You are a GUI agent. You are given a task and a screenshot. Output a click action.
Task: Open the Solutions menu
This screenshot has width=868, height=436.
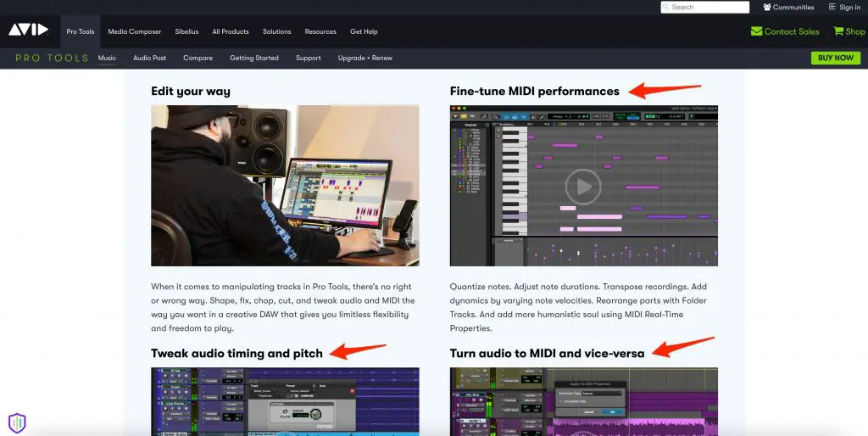pos(277,31)
